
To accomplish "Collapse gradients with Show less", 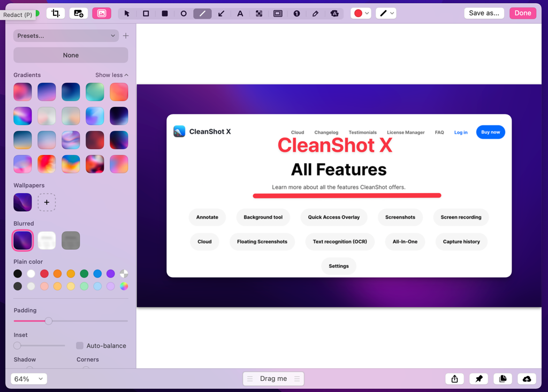I will click(111, 75).
